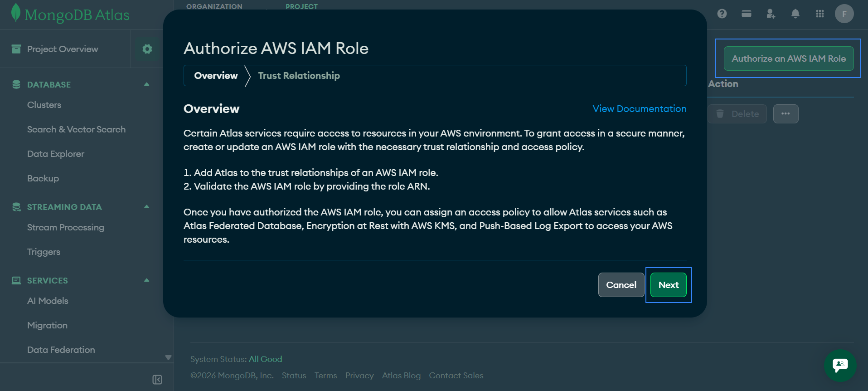Open project settings gear icon
The image size is (868, 391).
coord(147,49)
